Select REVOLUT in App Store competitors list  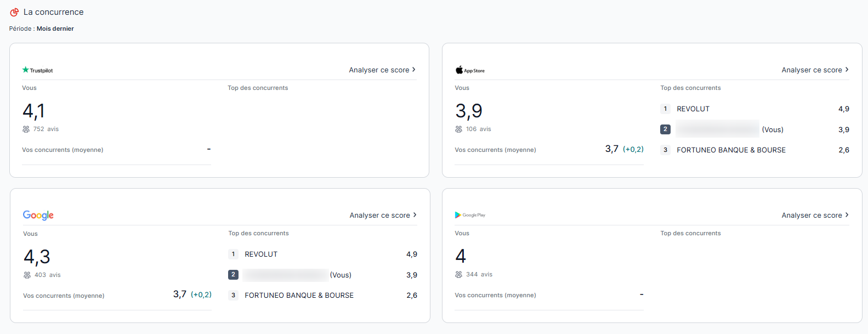[693, 109]
